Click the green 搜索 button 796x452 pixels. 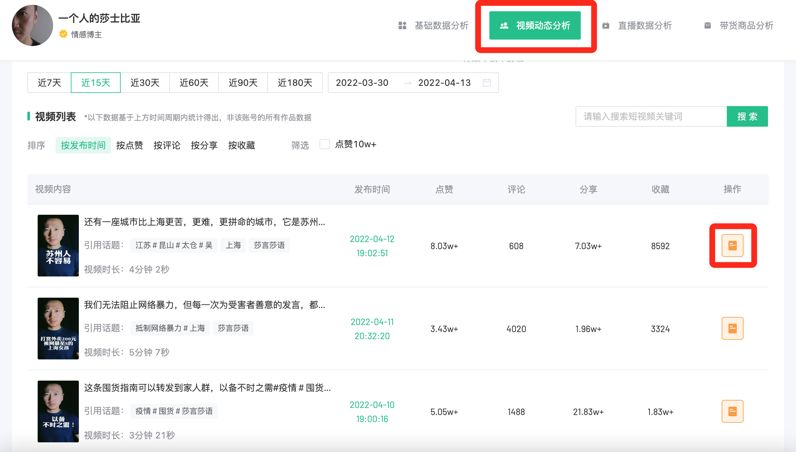[747, 117]
